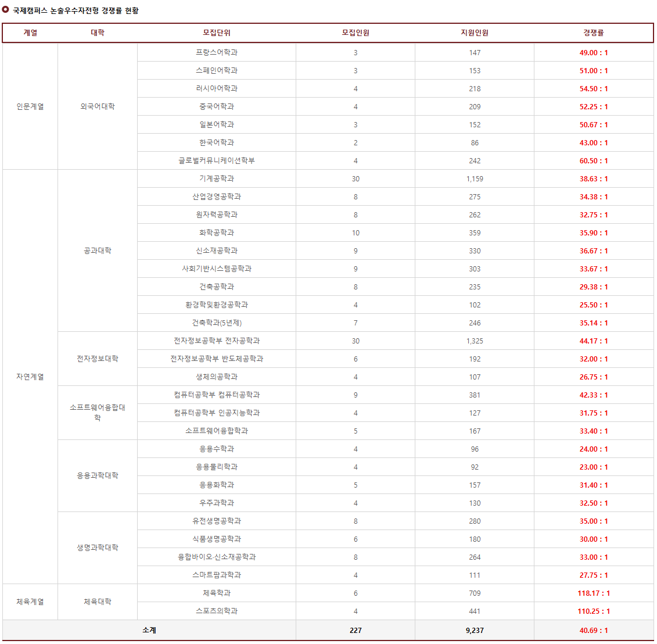
Task: Click the 대학 column header
Action: click(98, 33)
